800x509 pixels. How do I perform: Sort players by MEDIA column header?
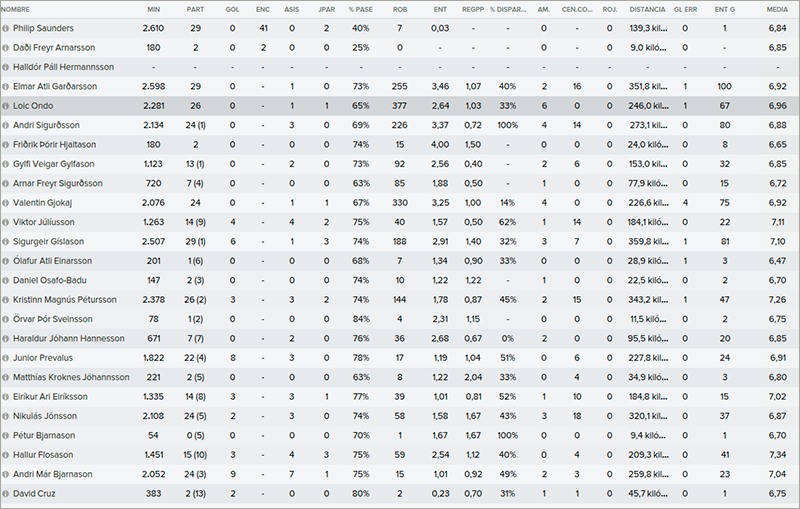[777, 9]
